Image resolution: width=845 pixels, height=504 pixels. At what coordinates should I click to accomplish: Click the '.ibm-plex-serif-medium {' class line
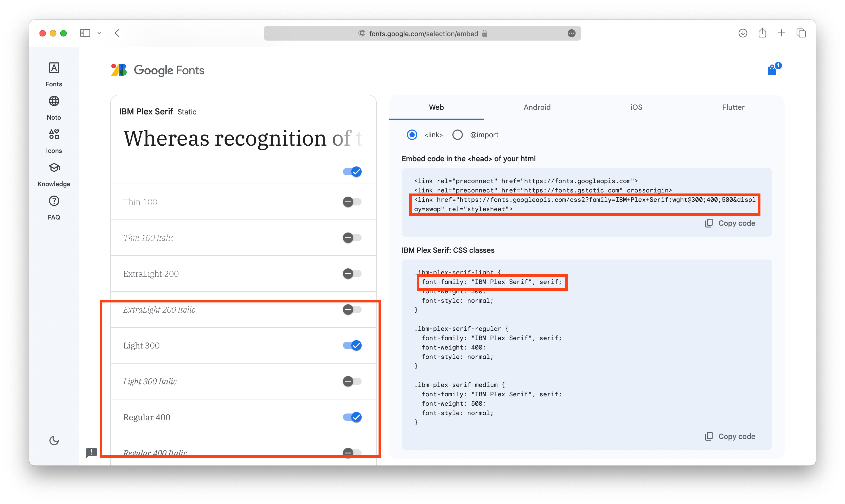[459, 385]
